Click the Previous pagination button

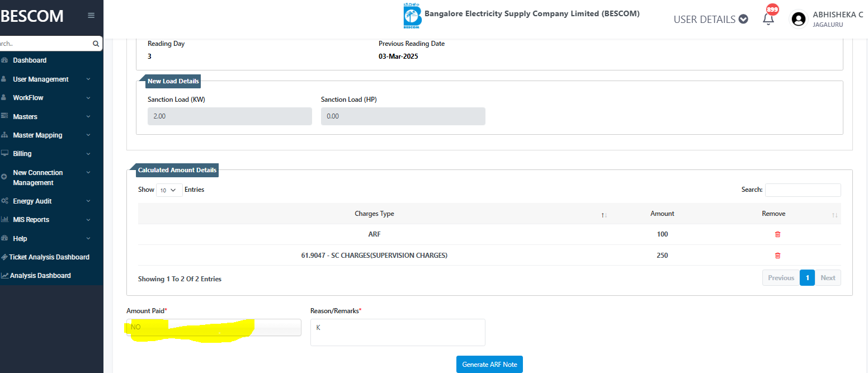(781, 278)
